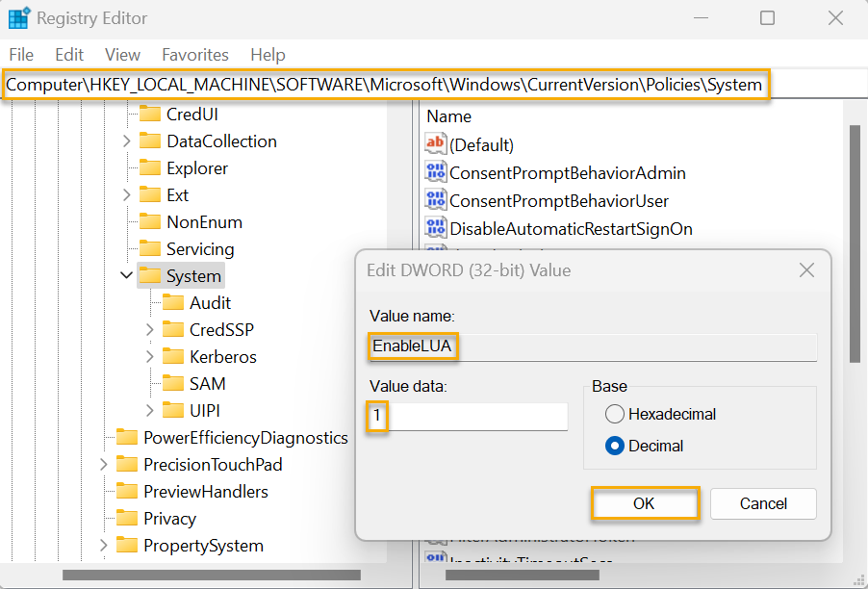Click OK to save the EnableLUA value
The image size is (868, 589).
(645, 503)
